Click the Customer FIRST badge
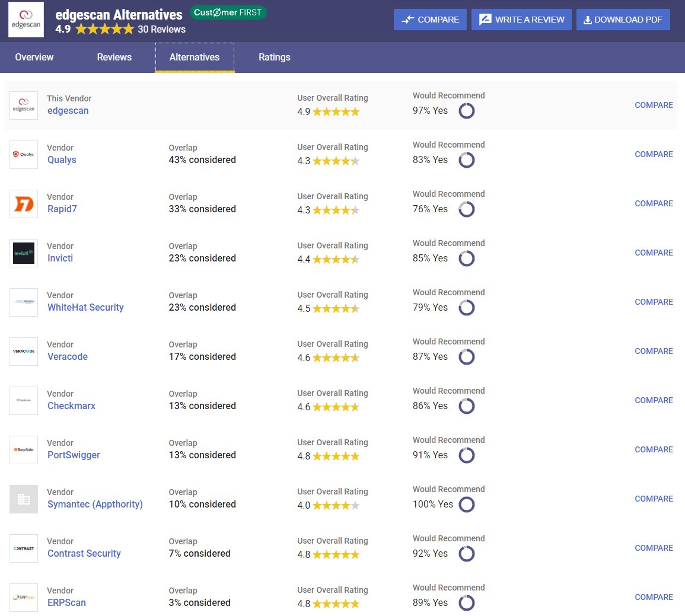 228,12
